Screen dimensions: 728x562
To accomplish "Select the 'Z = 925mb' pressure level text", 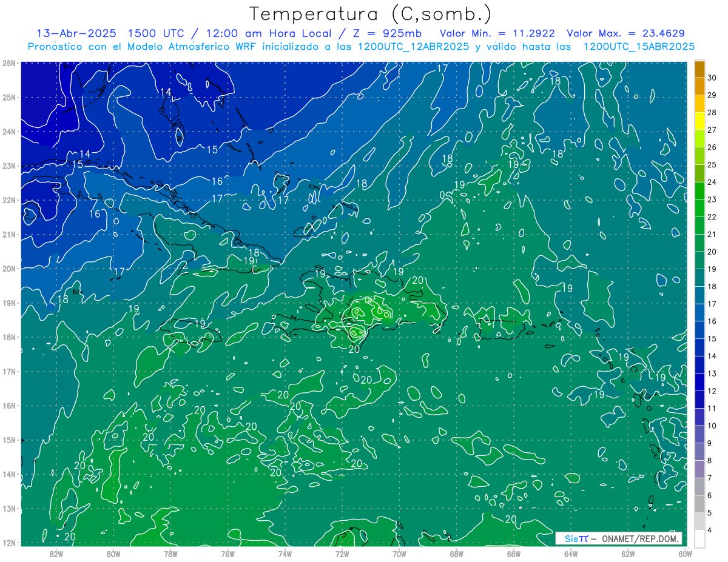I will (x=388, y=33).
